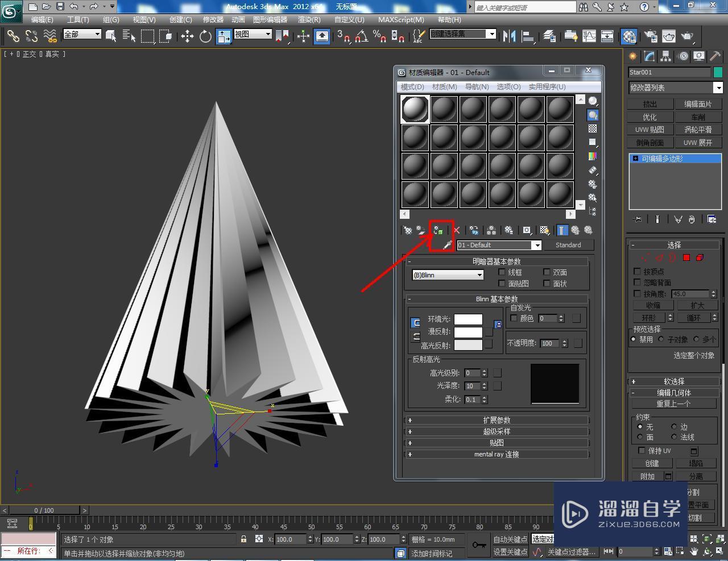Screen dimensions: 728x561
Task: Open the 修改器列表 dropdown
Action: coord(675,88)
